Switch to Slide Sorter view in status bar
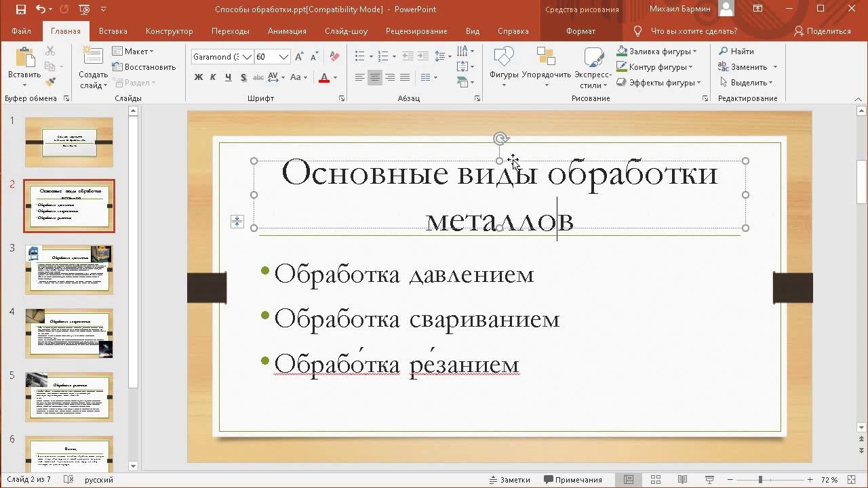Screen dimensions: 868x488 [x=656, y=480]
